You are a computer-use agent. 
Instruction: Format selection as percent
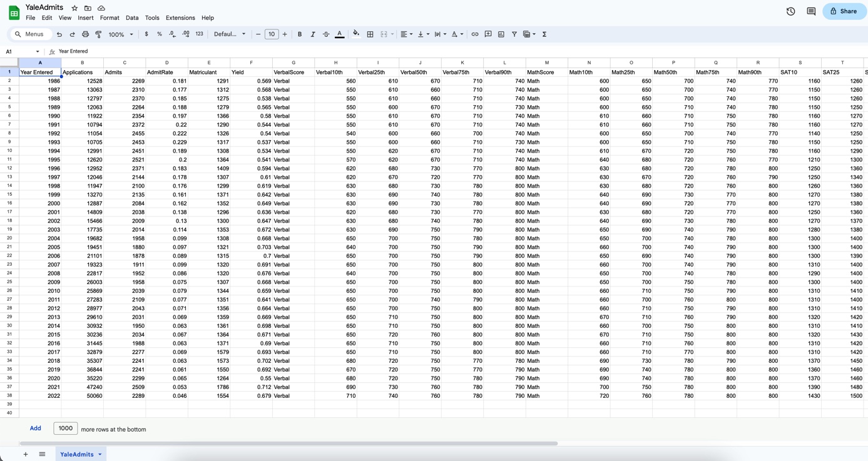(x=160, y=34)
